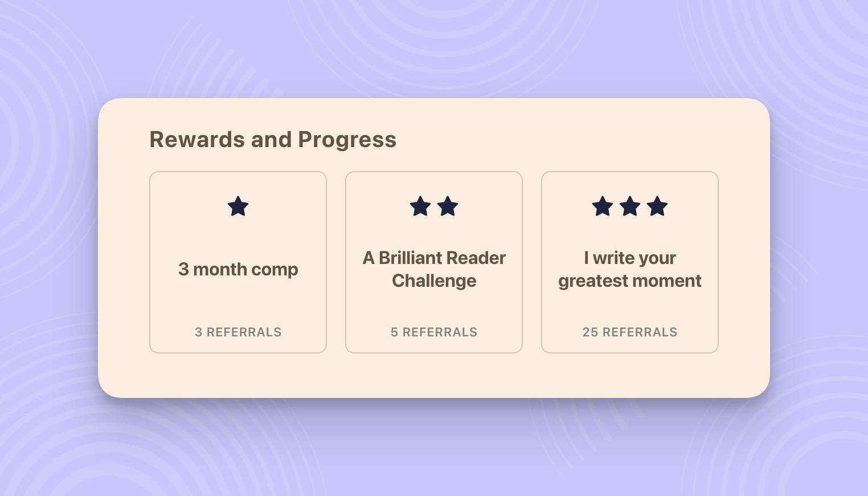Viewport: 868px width, 496px height.
Task: Click the last star on the greatest moment card
Action: [x=658, y=206]
